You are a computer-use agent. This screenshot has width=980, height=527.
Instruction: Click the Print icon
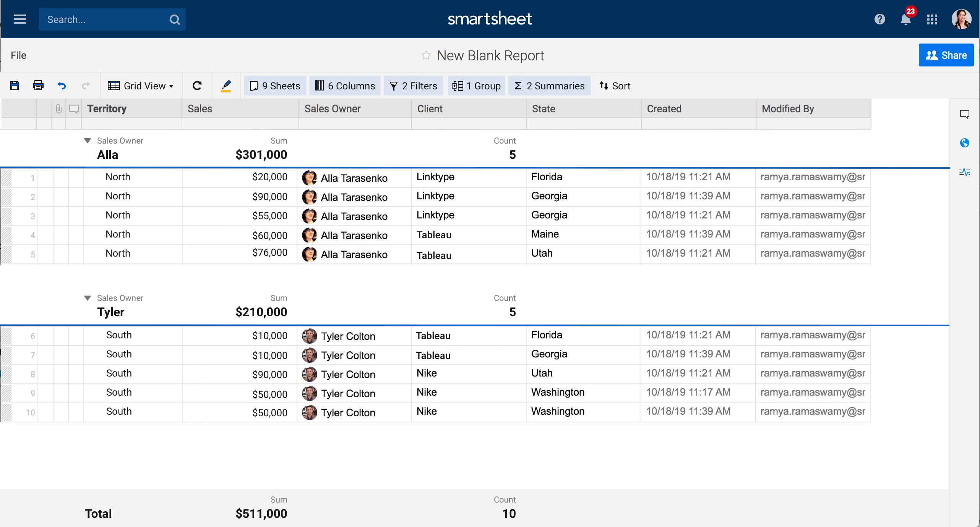[x=38, y=86]
